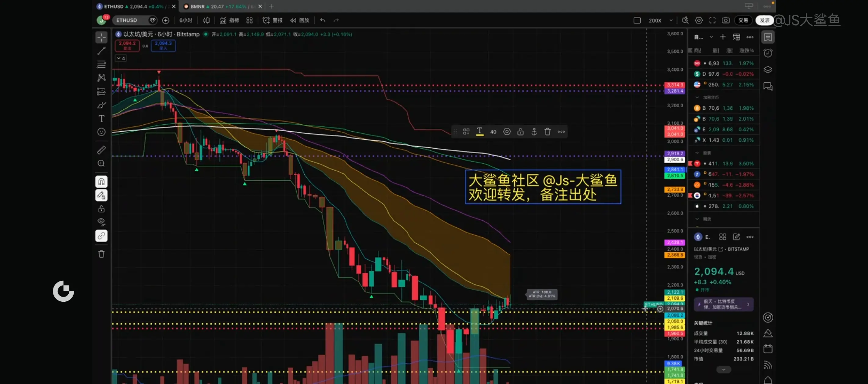Open the watchlist name dropdown arrow
The width and height of the screenshot is (868, 384).
[711, 37]
